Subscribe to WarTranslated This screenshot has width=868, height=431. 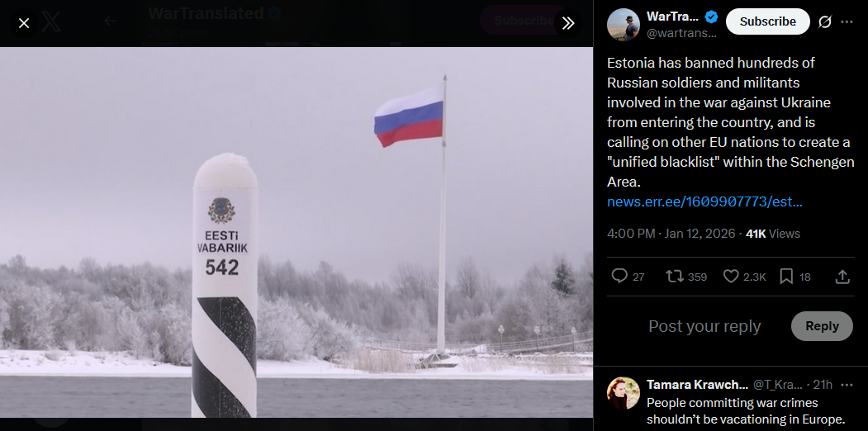click(x=768, y=21)
